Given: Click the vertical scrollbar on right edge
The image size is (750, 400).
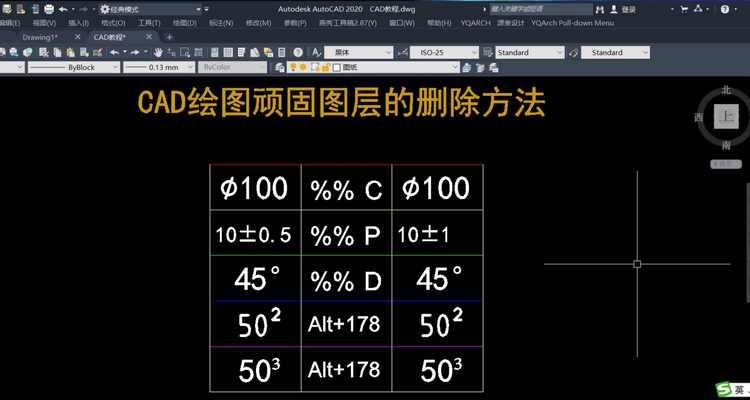Looking at the screenshot, I should click(x=747, y=243).
